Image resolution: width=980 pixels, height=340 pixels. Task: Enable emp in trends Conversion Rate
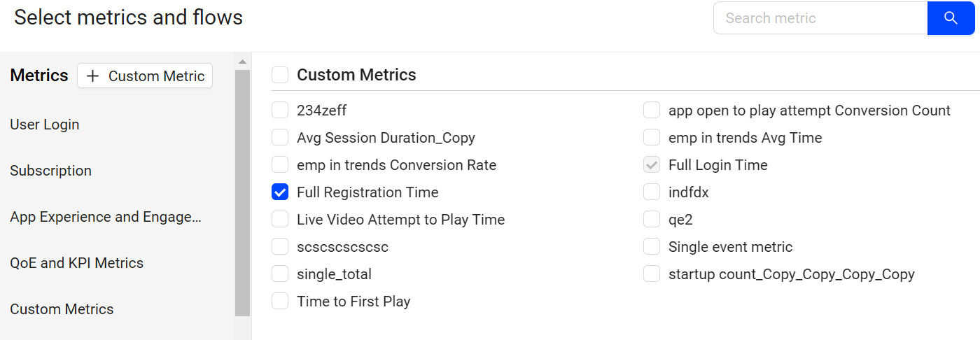click(280, 165)
